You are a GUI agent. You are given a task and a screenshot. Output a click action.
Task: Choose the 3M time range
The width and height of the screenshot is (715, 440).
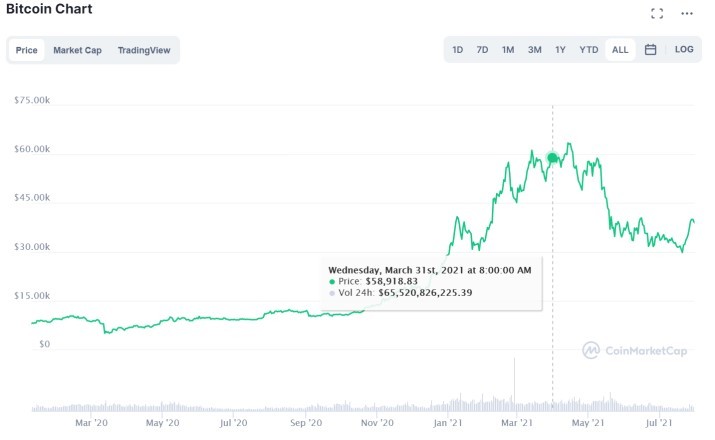[535, 50]
